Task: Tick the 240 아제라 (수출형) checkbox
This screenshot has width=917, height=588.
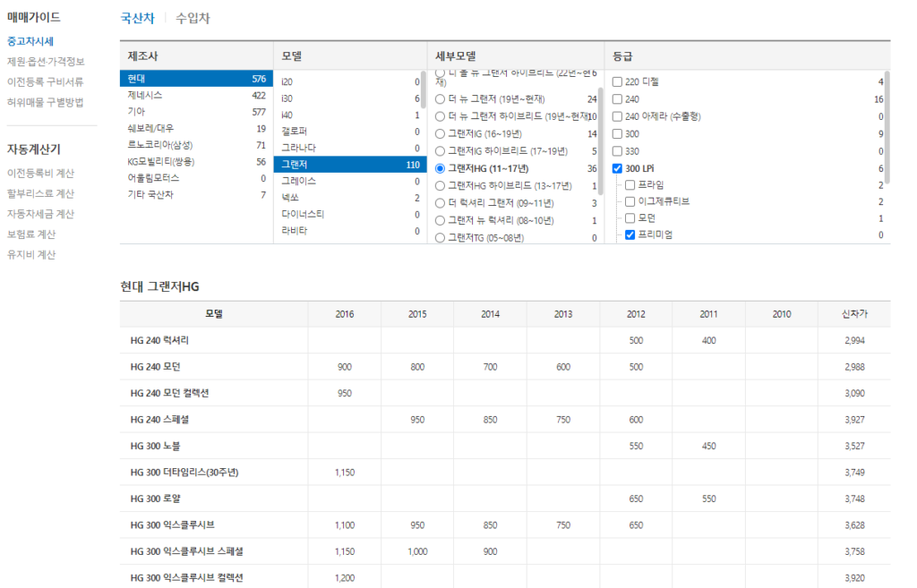Action: point(617,116)
